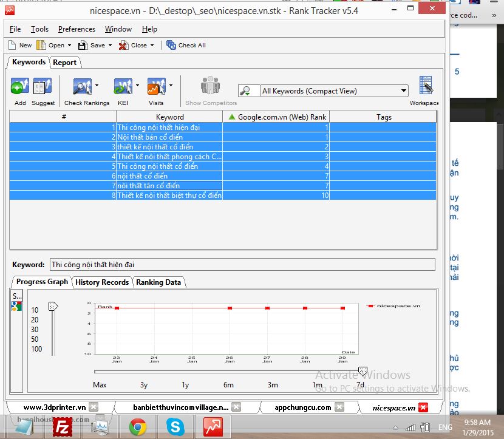Open the Window menu
This screenshot has height=439, width=504.
point(118,29)
